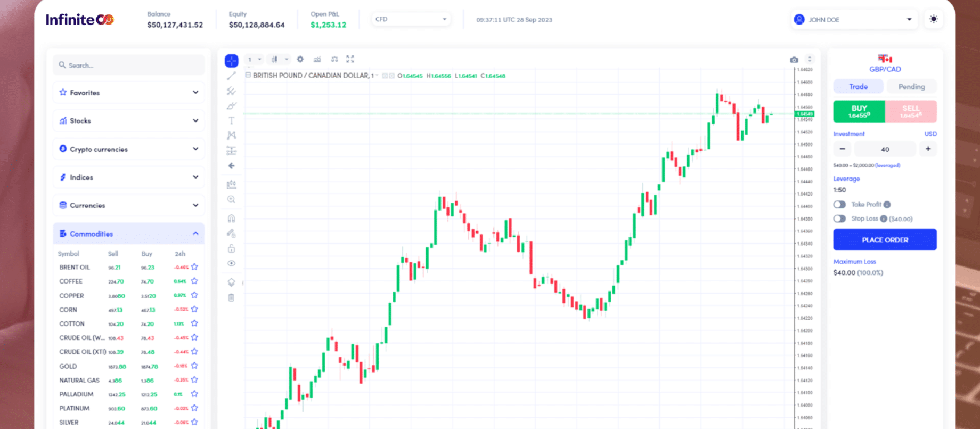Click the trash icon to remove drawings

(231, 297)
